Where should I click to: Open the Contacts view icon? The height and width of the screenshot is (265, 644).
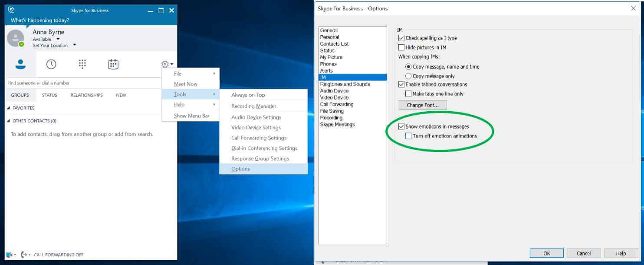point(20,64)
